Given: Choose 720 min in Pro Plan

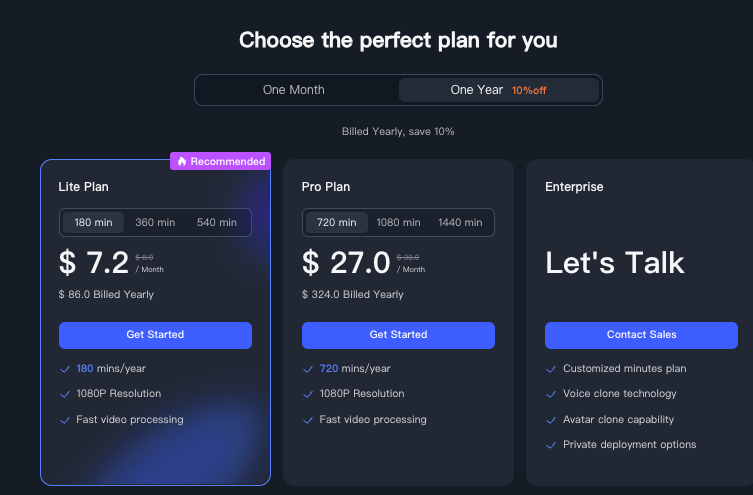Looking at the screenshot, I should 337,222.
